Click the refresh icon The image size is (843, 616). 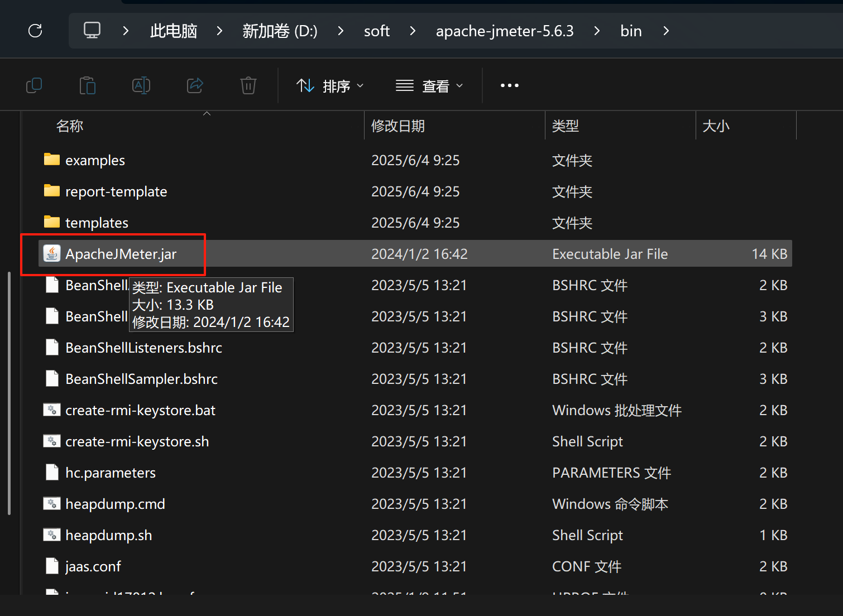pos(35,31)
